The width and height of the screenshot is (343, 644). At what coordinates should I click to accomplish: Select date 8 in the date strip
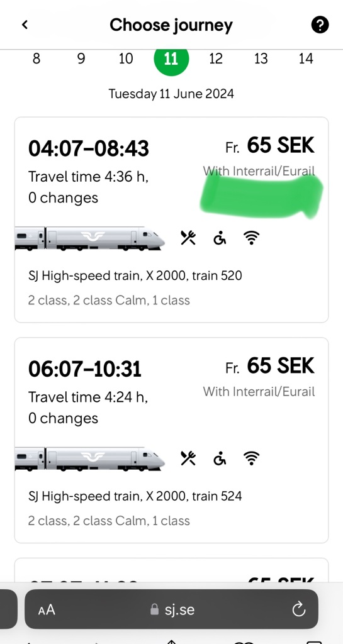[37, 58]
